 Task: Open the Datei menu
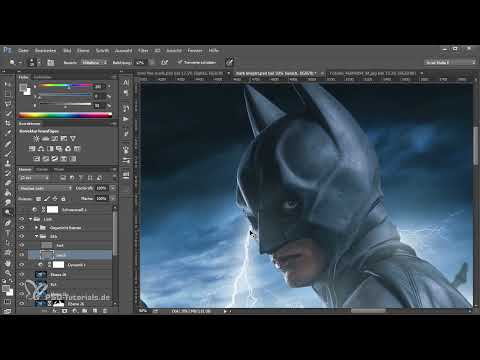pos(23,50)
